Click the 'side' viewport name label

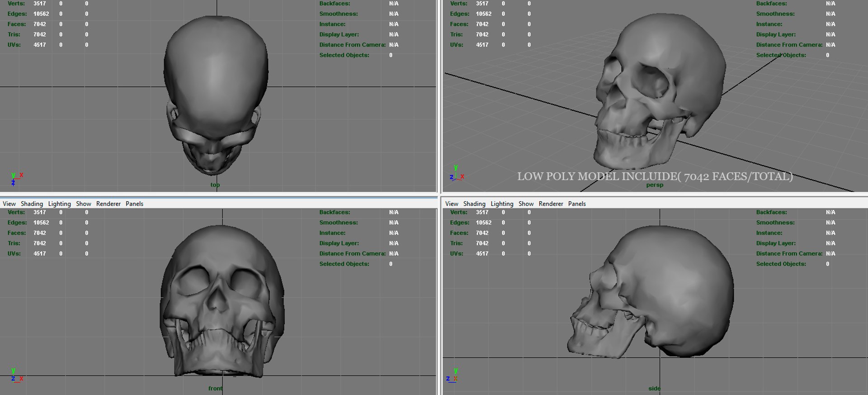tap(654, 388)
